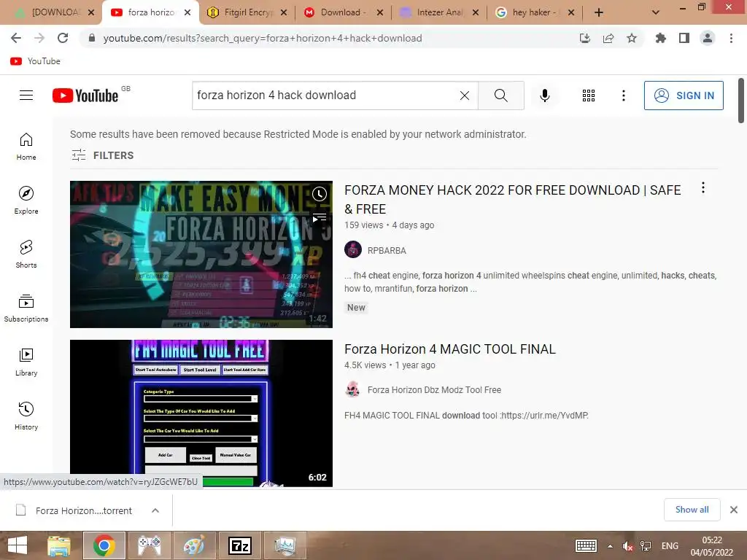Viewport: 747px width, 560px height.
Task: Reload the current YouTube page
Action: click(x=63, y=38)
